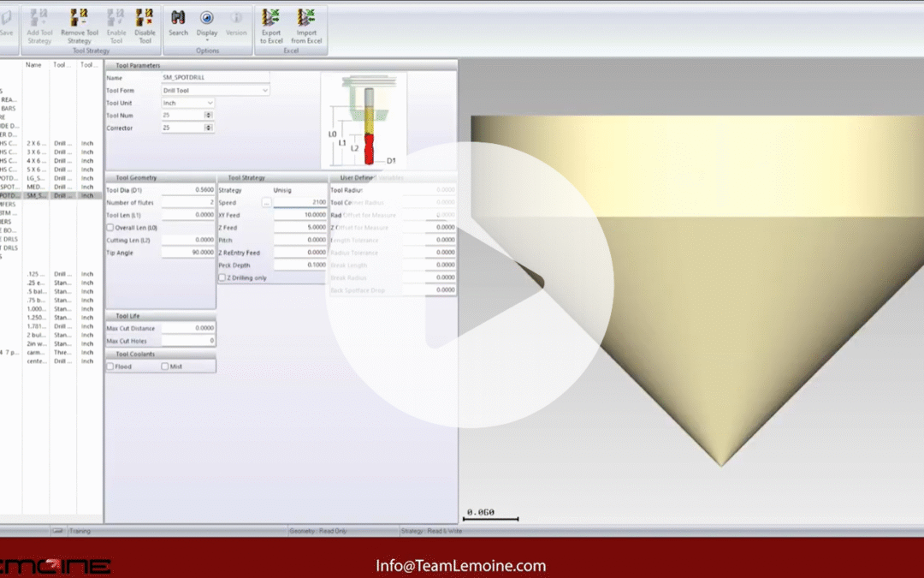This screenshot has width=924, height=578.
Task: Select the 5 X 6... drill tool row
Action: [50, 170]
